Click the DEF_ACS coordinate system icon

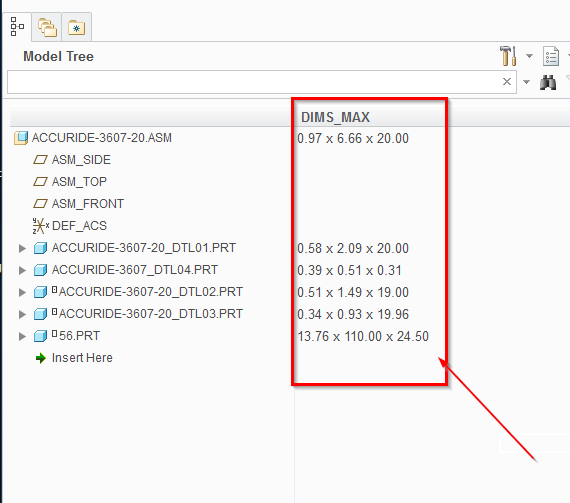coord(40,226)
